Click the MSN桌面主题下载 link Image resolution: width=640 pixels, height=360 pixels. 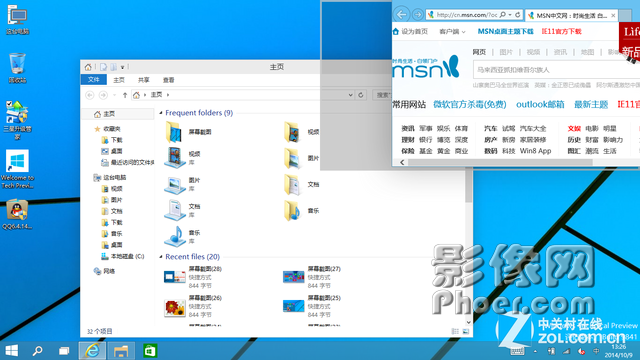click(505, 31)
